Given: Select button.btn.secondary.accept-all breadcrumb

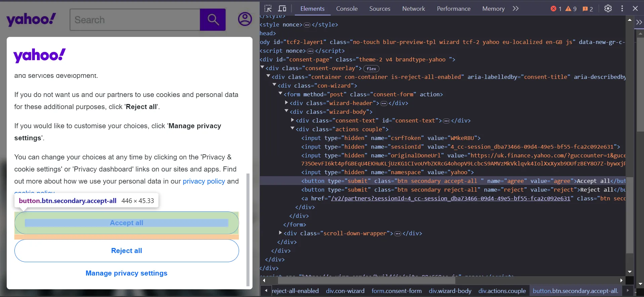Looking at the screenshot, I should (576, 291).
